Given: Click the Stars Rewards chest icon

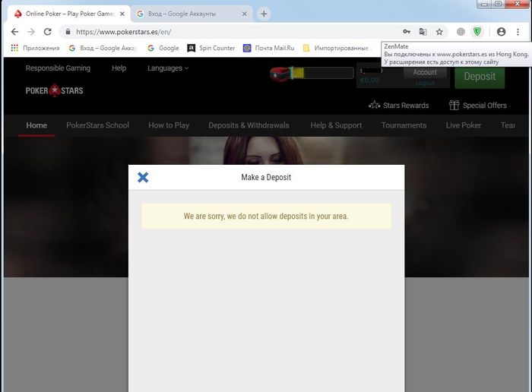Looking at the screenshot, I should (280, 74).
